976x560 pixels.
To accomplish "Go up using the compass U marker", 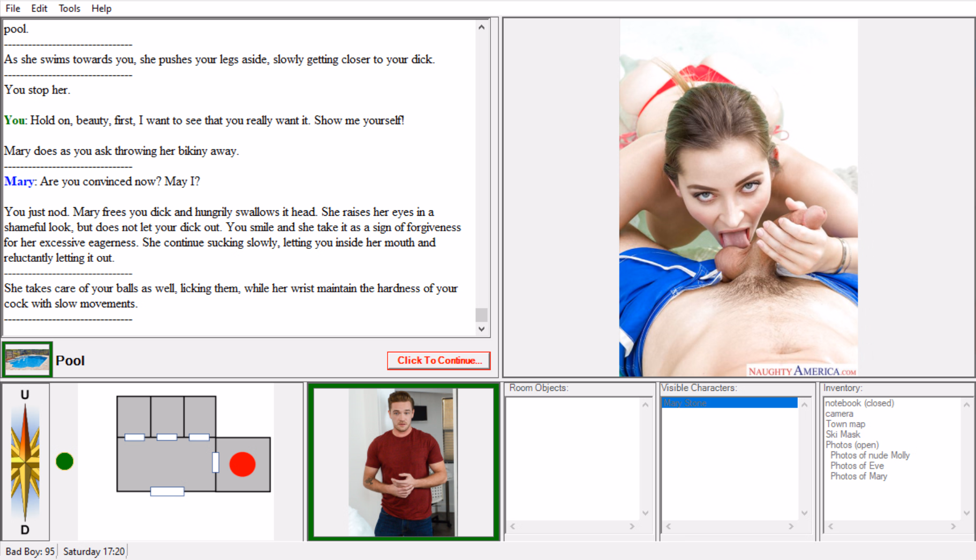I will (25, 395).
